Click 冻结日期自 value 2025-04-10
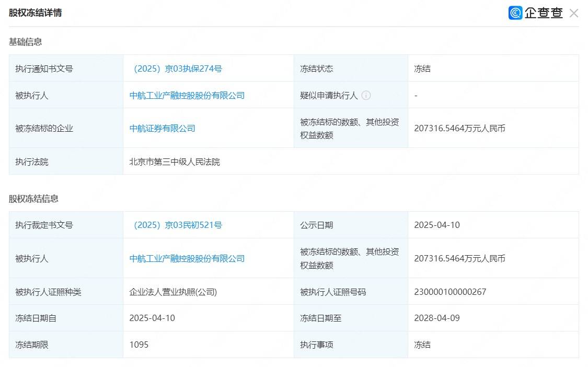 (x=152, y=318)
